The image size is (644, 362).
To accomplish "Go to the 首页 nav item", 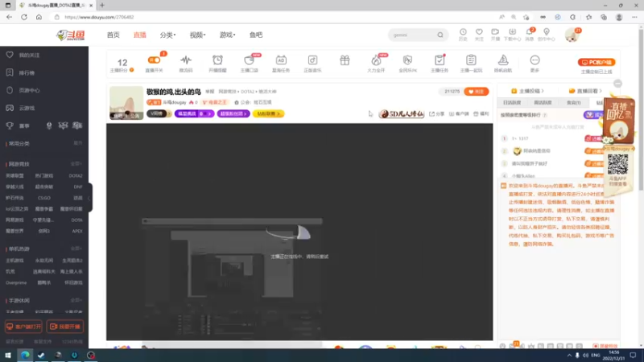I will click(114, 35).
